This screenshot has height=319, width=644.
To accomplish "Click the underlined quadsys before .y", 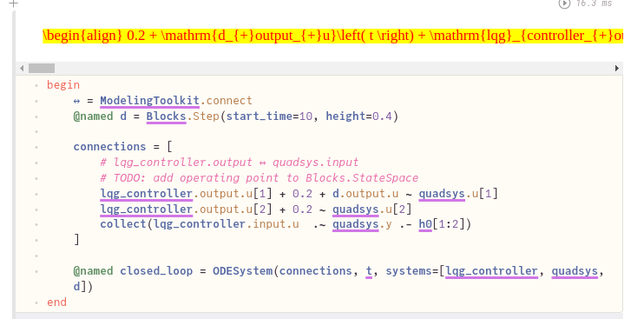I will (355, 224).
